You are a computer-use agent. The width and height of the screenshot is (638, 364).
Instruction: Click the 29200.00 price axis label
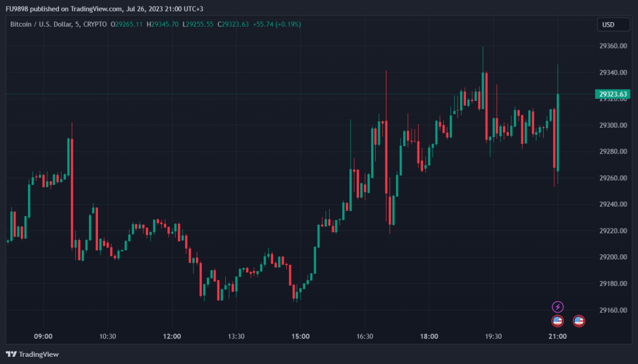point(613,257)
